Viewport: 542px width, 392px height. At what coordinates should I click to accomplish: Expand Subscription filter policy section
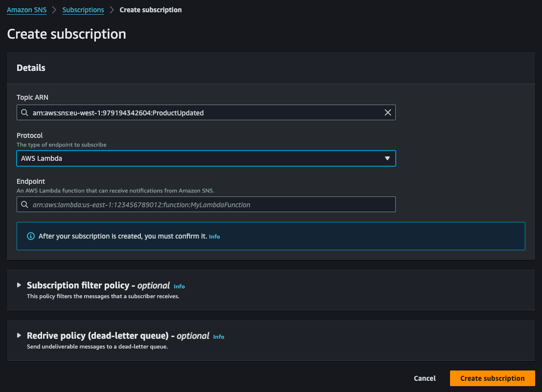[19, 285]
